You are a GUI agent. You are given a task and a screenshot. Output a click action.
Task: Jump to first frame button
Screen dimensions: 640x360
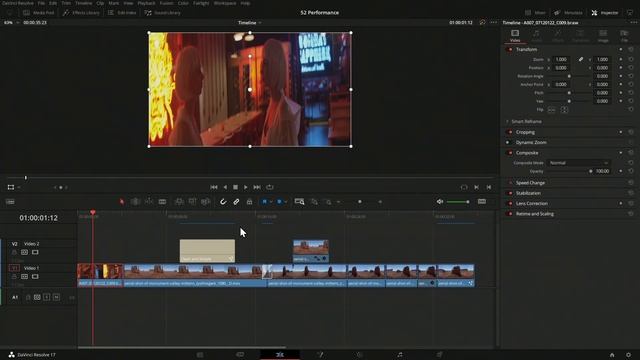tap(214, 187)
